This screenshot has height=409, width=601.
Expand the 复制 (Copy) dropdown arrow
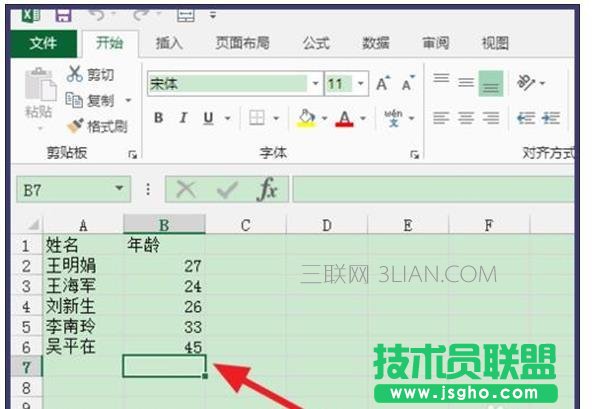[x=128, y=100]
